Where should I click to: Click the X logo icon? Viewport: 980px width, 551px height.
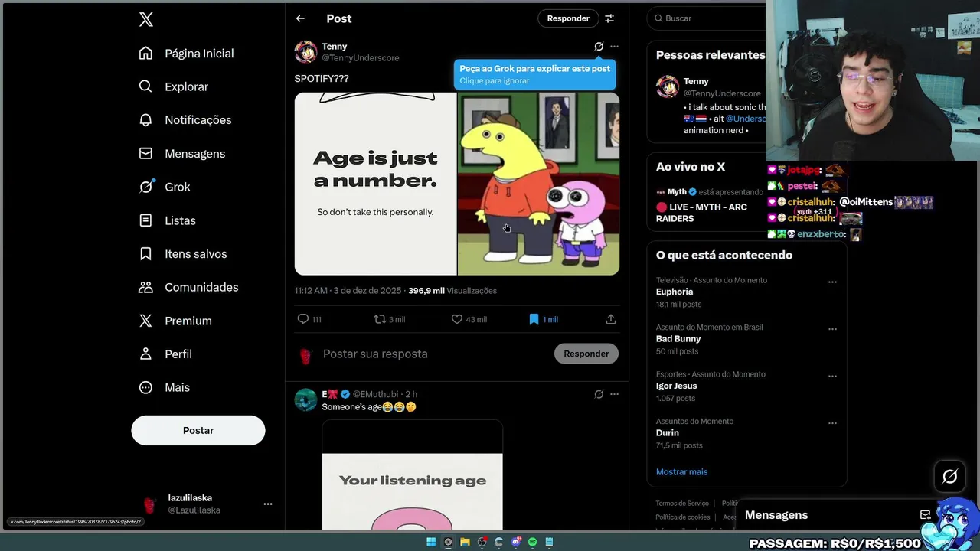146,20
